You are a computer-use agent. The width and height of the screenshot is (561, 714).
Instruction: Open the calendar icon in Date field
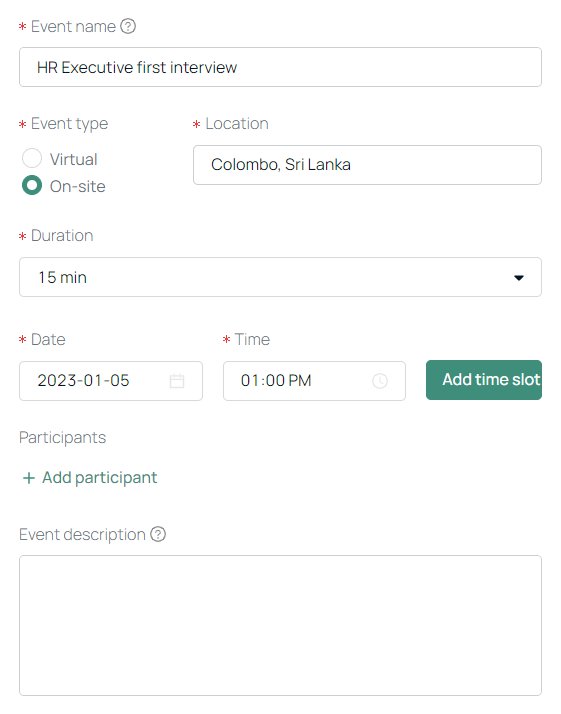pos(177,381)
